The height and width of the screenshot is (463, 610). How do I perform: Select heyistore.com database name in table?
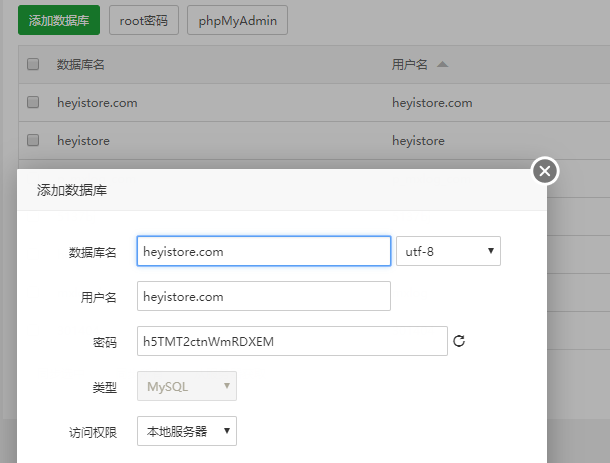(97, 103)
